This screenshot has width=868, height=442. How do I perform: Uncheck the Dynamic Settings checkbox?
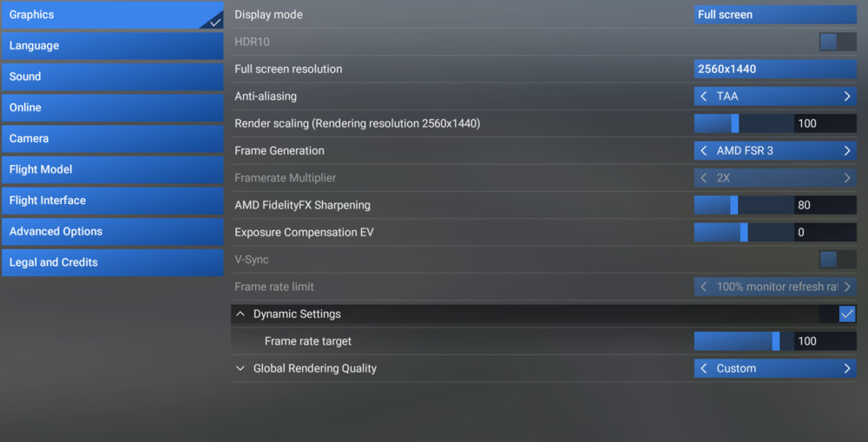pyautogui.click(x=847, y=314)
